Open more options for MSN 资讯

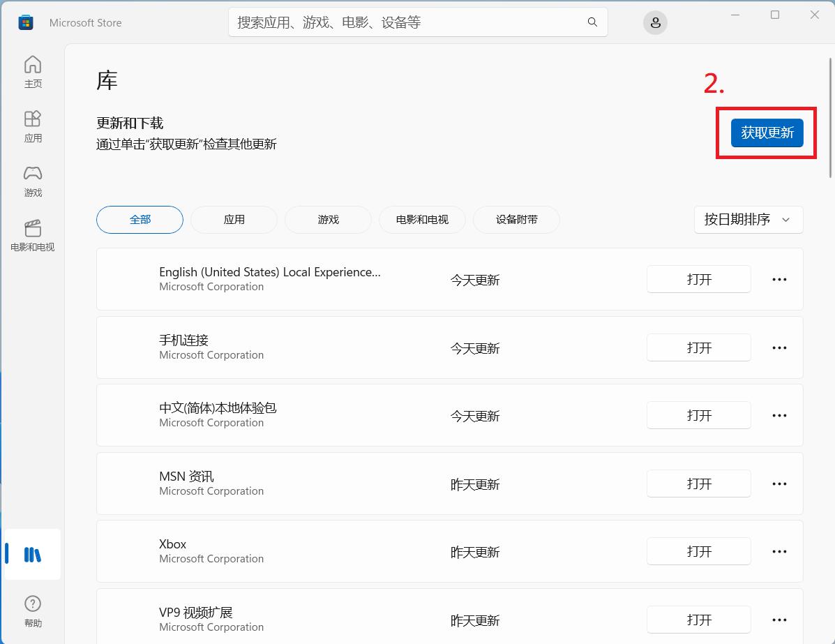(779, 484)
